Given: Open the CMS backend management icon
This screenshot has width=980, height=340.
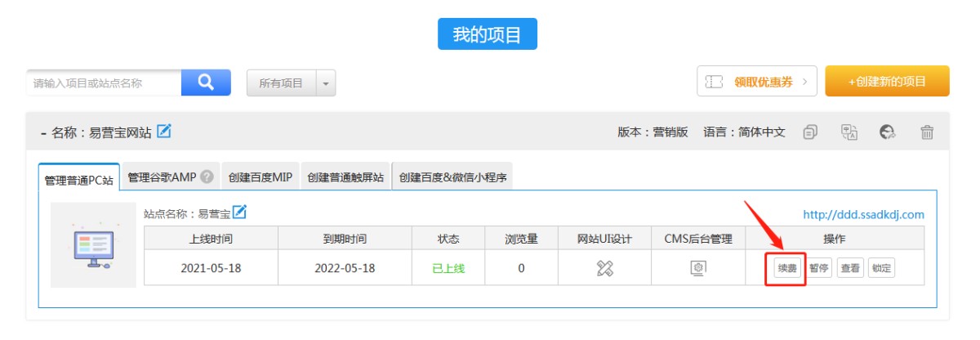Looking at the screenshot, I should [698, 267].
